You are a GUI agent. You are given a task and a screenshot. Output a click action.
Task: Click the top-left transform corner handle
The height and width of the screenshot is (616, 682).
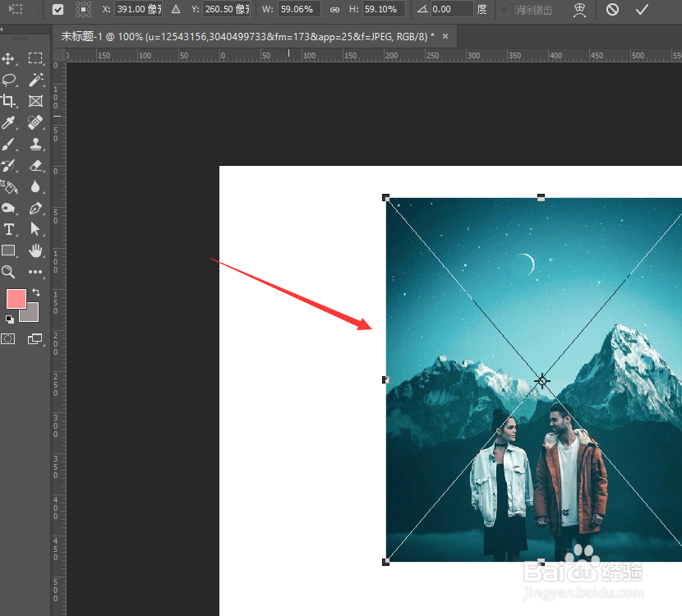tap(386, 198)
